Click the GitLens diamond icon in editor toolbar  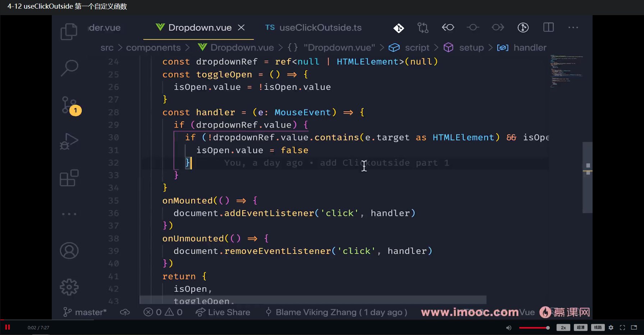[x=399, y=28]
